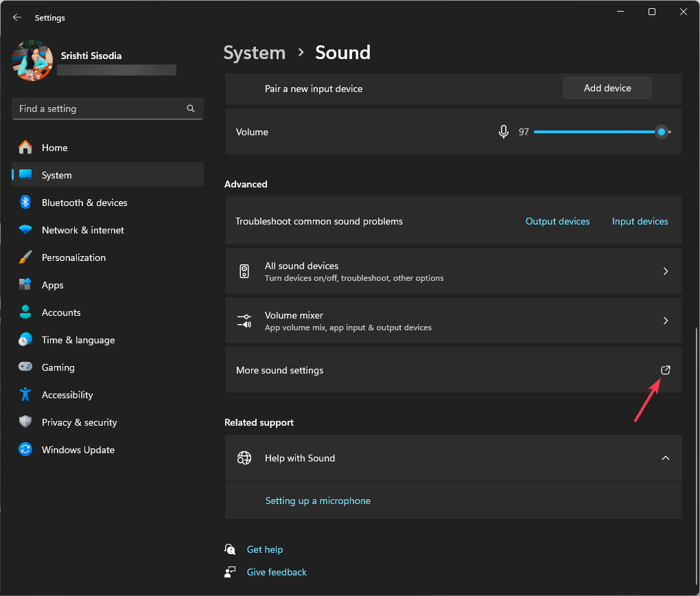Click the All sound devices speaker icon
The image size is (700, 596).
click(x=244, y=271)
